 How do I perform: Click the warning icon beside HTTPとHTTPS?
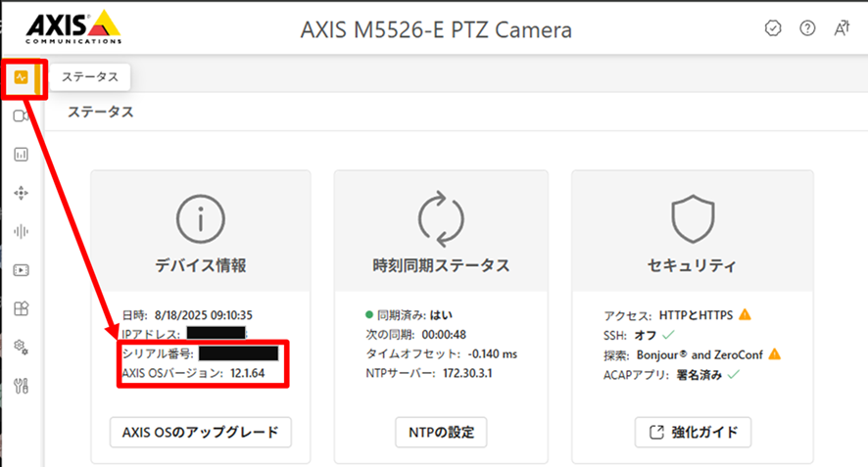tap(745, 314)
